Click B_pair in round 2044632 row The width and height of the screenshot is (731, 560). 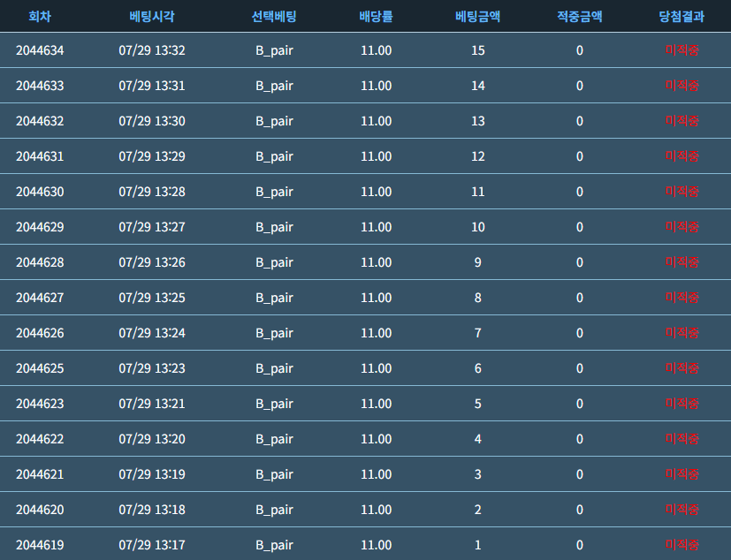pyautogui.click(x=274, y=121)
